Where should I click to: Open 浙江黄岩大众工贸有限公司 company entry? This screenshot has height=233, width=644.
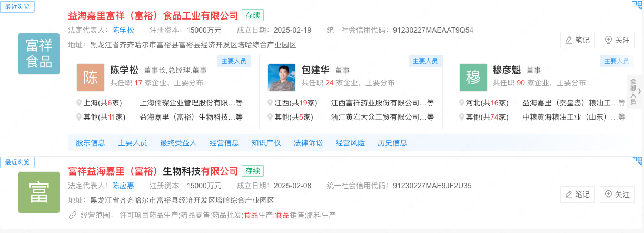coord(382,117)
